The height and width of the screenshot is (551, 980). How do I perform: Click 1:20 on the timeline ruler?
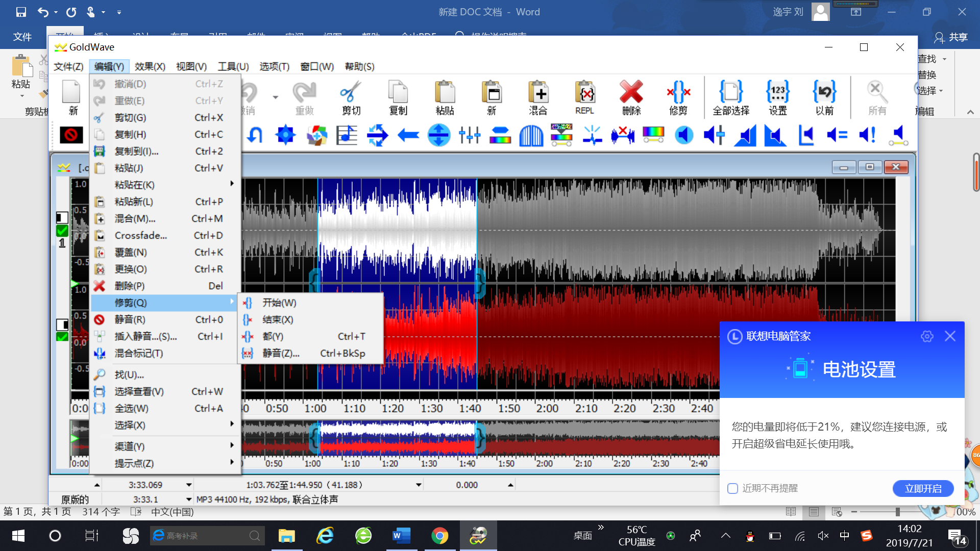(x=393, y=408)
